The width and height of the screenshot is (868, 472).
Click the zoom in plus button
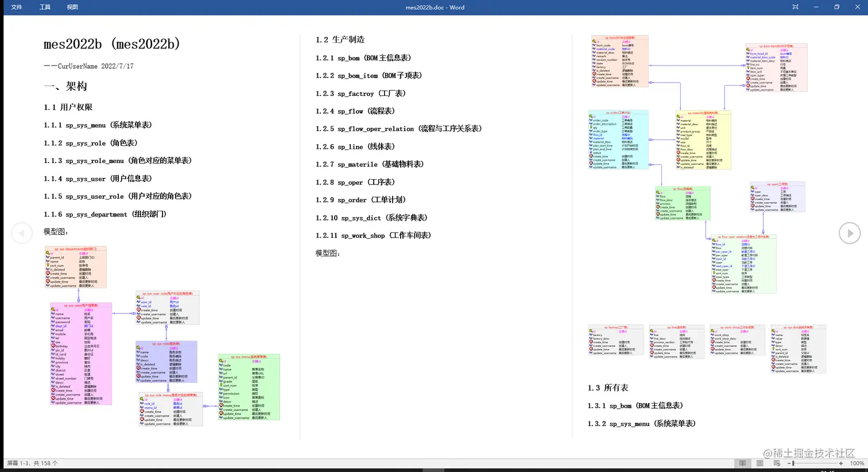pos(841,463)
